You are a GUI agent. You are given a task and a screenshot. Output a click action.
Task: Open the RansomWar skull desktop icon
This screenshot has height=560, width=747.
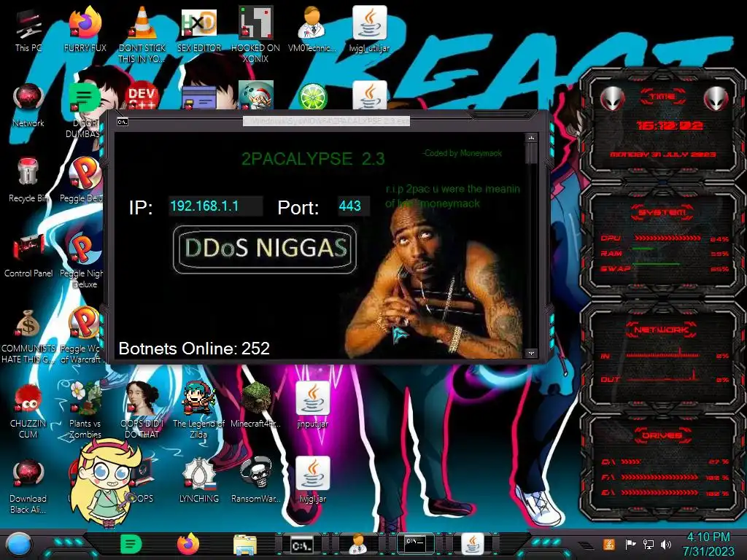click(x=255, y=480)
